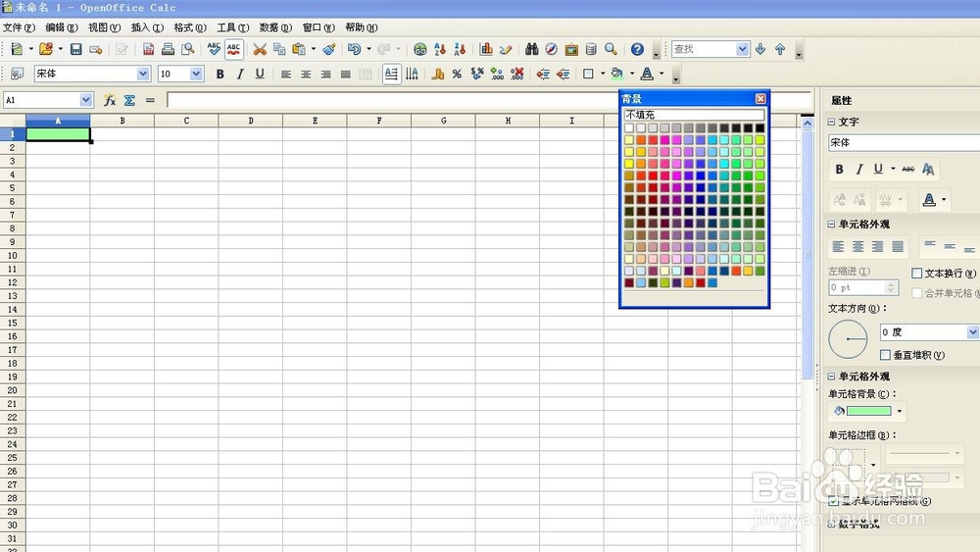Open the Page Preview icon
The width and height of the screenshot is (980, 552).
187,49
